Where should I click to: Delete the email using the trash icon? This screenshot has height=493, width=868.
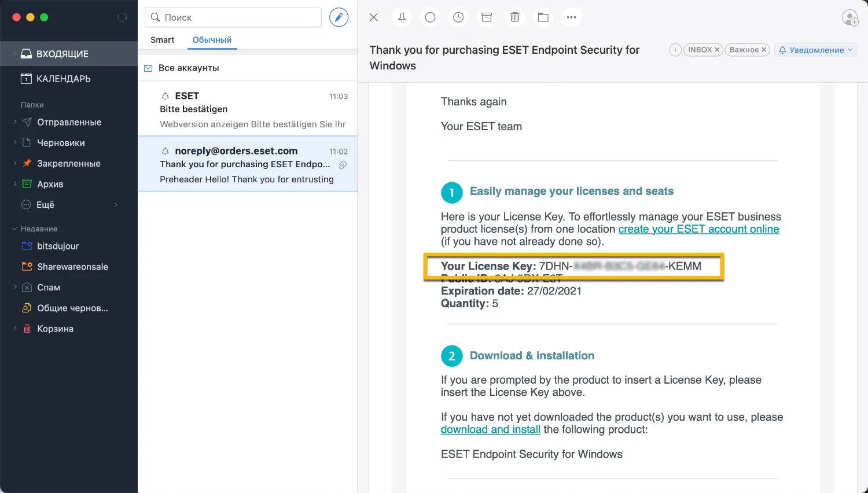pos(514,17)
